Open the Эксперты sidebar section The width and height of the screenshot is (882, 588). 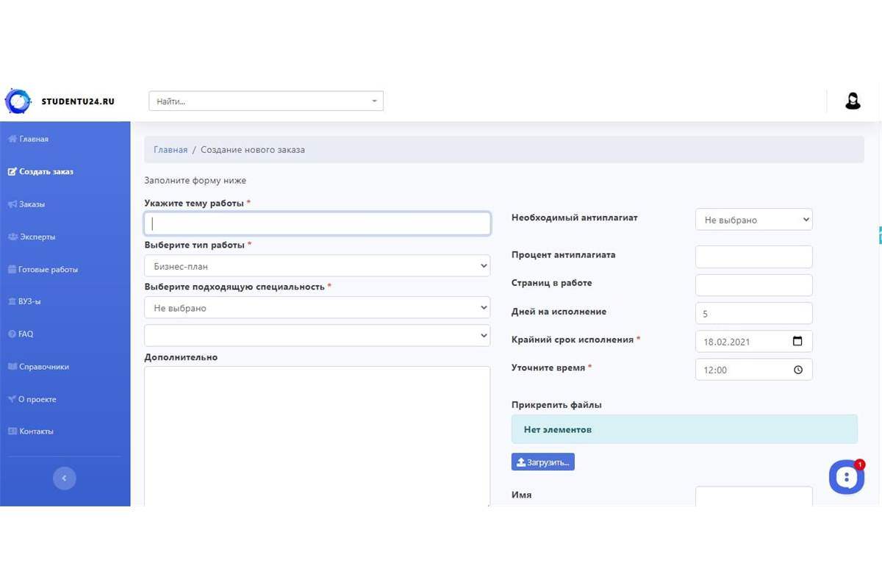pyautogui.click(x=37, y=237)
